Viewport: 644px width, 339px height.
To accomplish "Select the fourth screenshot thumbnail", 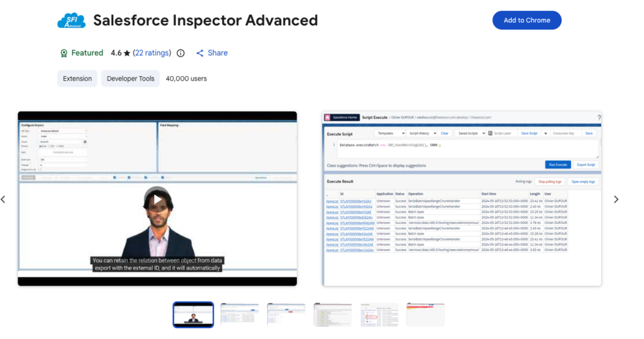I will coord(333,314).
